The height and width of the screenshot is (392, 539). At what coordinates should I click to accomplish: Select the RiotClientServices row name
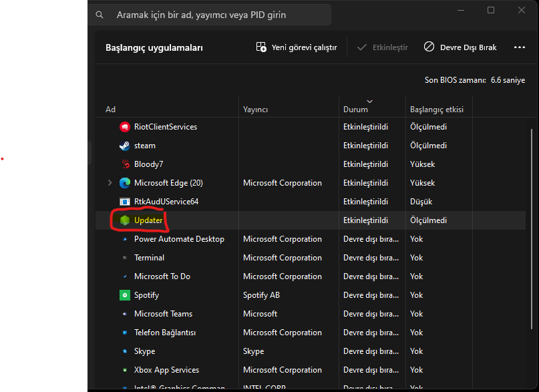pos(166,127)
